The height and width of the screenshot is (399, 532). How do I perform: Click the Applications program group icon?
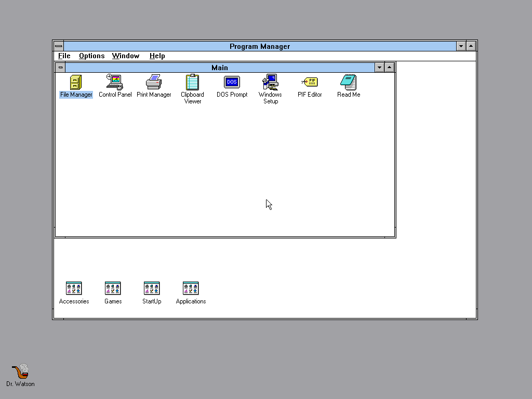click(191, 288)
